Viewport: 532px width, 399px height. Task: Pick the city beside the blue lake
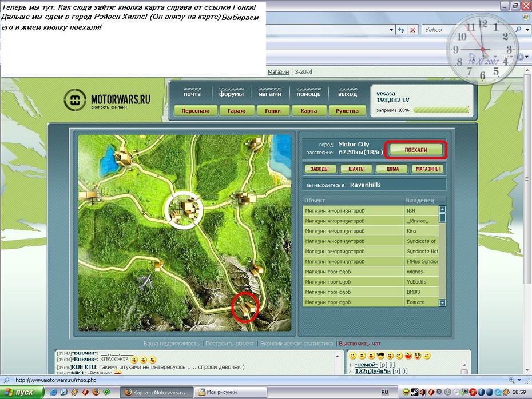123,157
